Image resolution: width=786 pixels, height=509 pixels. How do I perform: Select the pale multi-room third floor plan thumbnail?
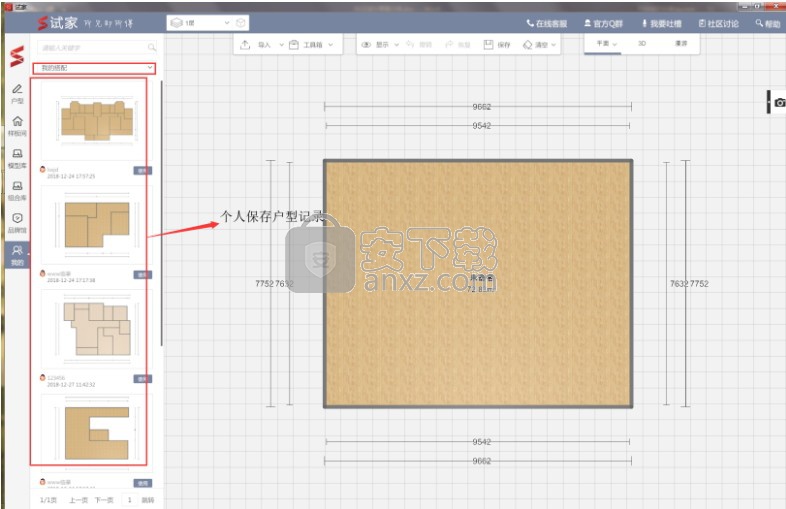pos(97,329)
